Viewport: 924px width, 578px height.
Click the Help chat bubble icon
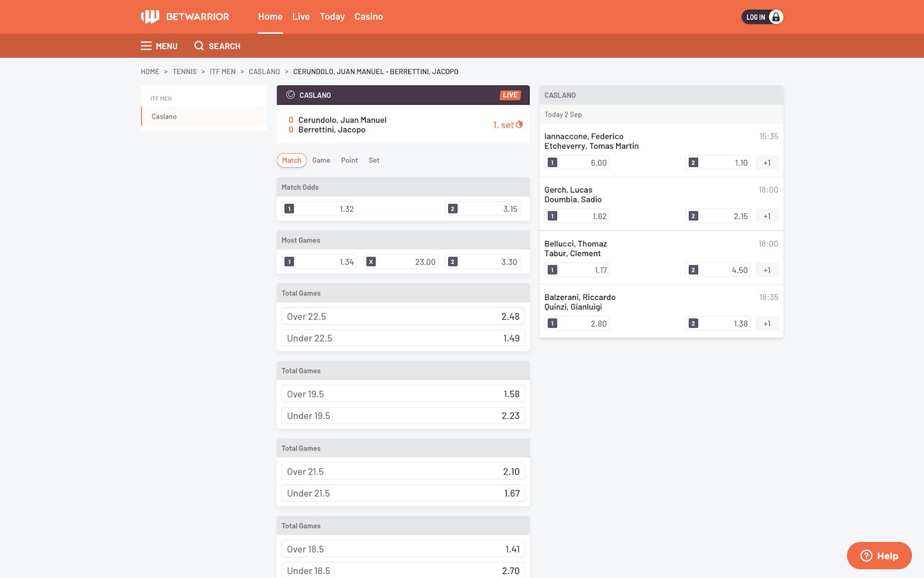(x=866, y=555)
